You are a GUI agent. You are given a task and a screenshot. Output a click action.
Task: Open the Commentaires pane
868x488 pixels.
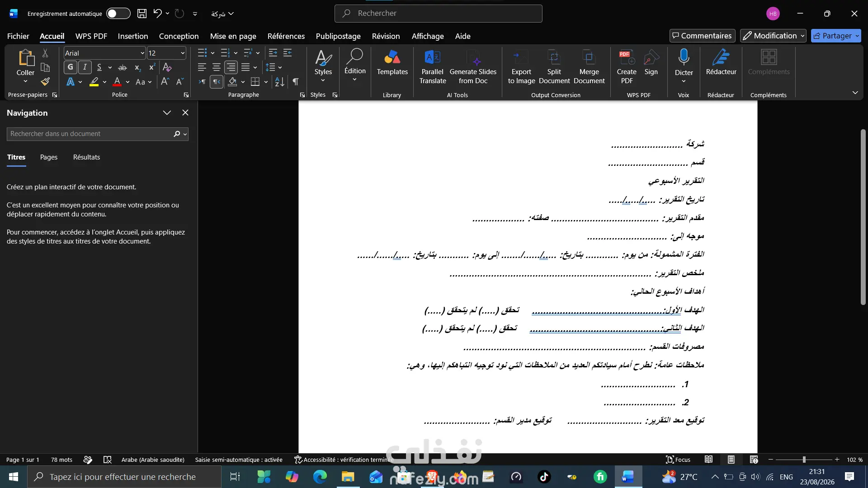pos(702,36)
